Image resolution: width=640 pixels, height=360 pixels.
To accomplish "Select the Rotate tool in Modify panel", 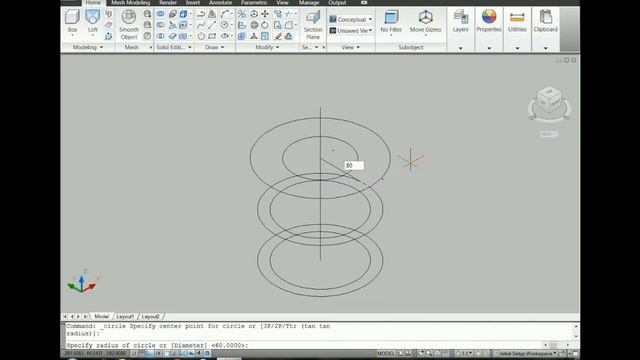I will pyautogui.click(x=265, y=25).
